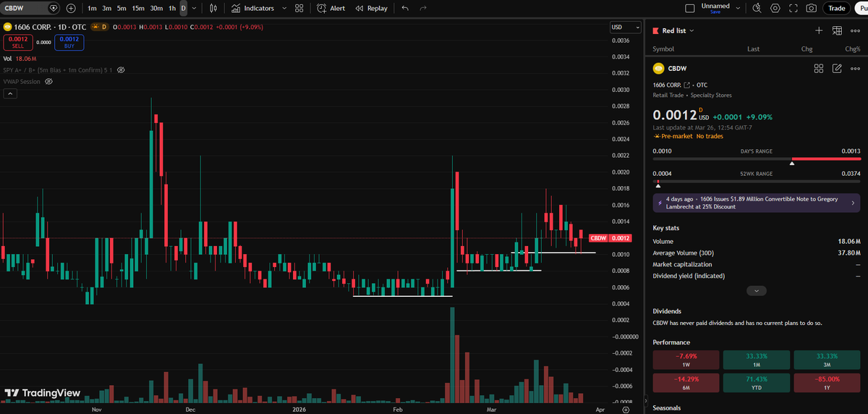Image resolution: width=868 pixels, height=414 pixels.
Task: Open the quick search magnifier icon
Action: point(757,8)
